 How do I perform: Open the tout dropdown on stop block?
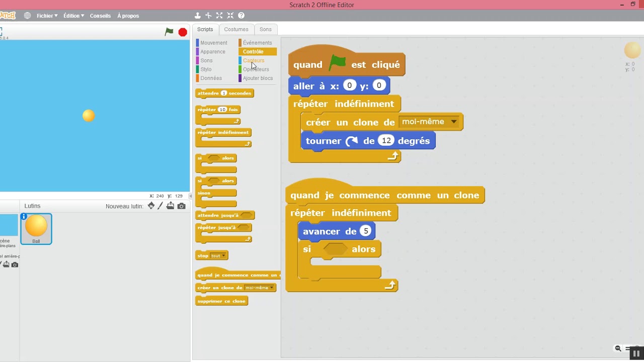[218, 255]
